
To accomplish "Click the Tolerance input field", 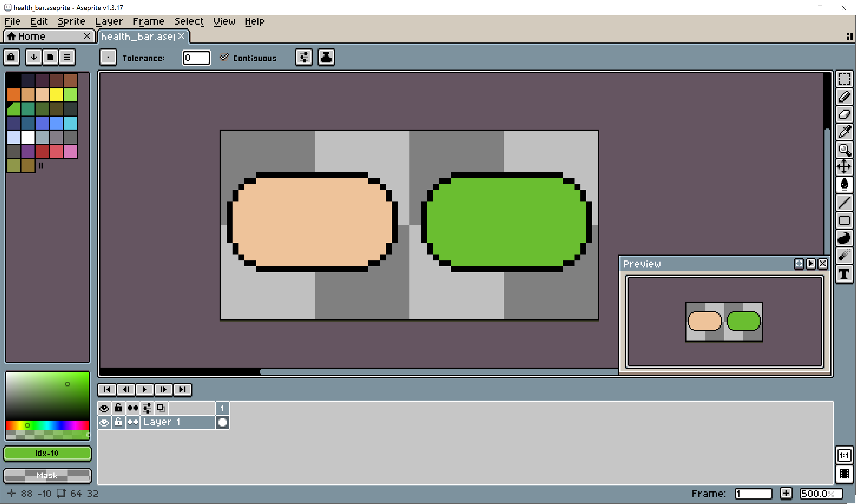I will pos(196,58).
